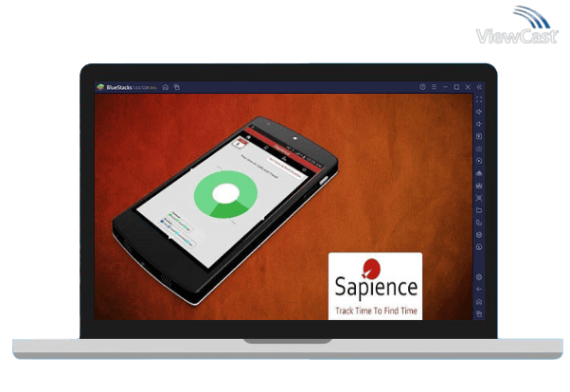Collapse the sidebar with double-chevron icon
This screenshot has width=570, height=392.
(x=479, y=87)
